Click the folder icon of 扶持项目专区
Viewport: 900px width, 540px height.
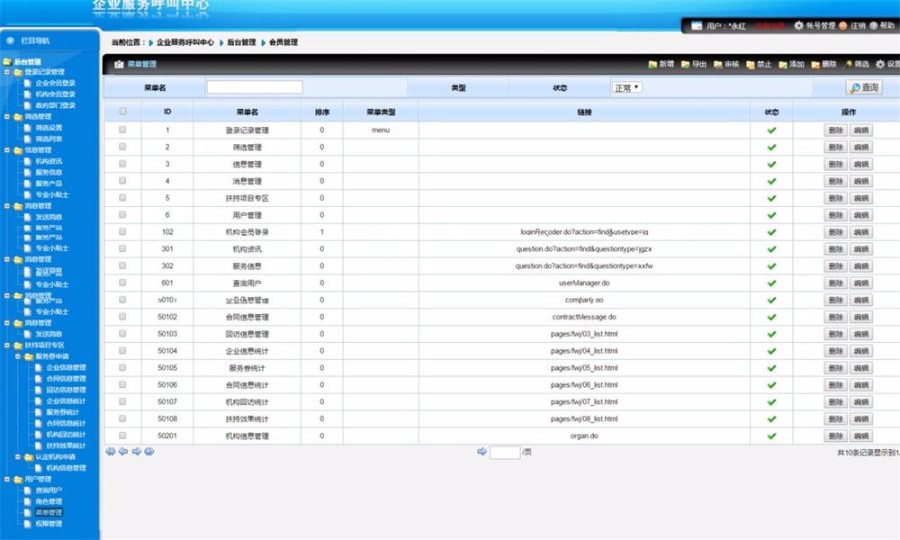pyautogui.click(x=18, y=345)
